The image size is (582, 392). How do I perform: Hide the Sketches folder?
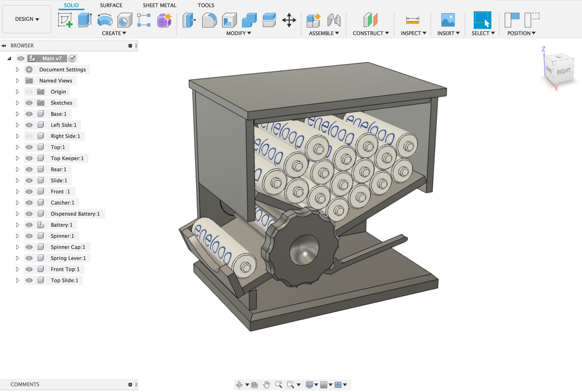(x=29, y=103)
